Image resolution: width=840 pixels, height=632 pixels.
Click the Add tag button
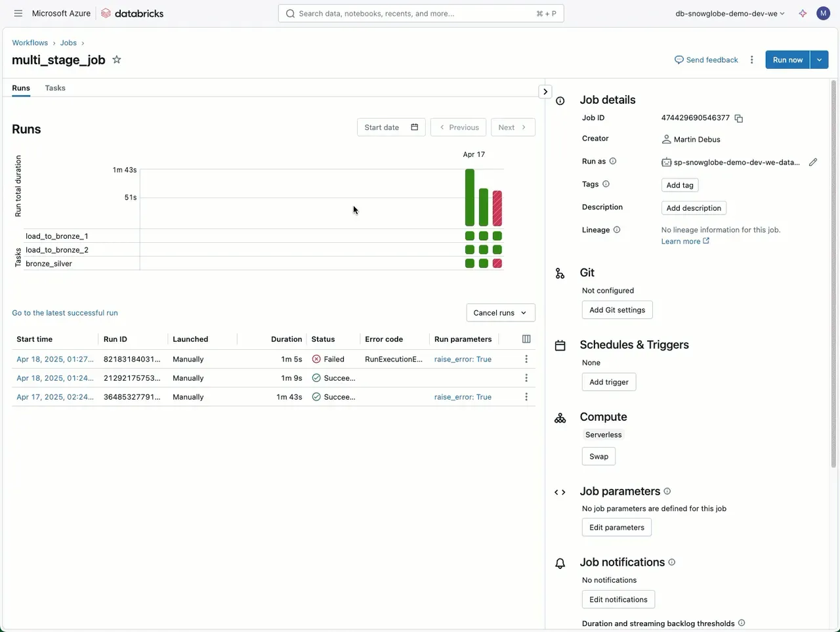pos(680,185)
